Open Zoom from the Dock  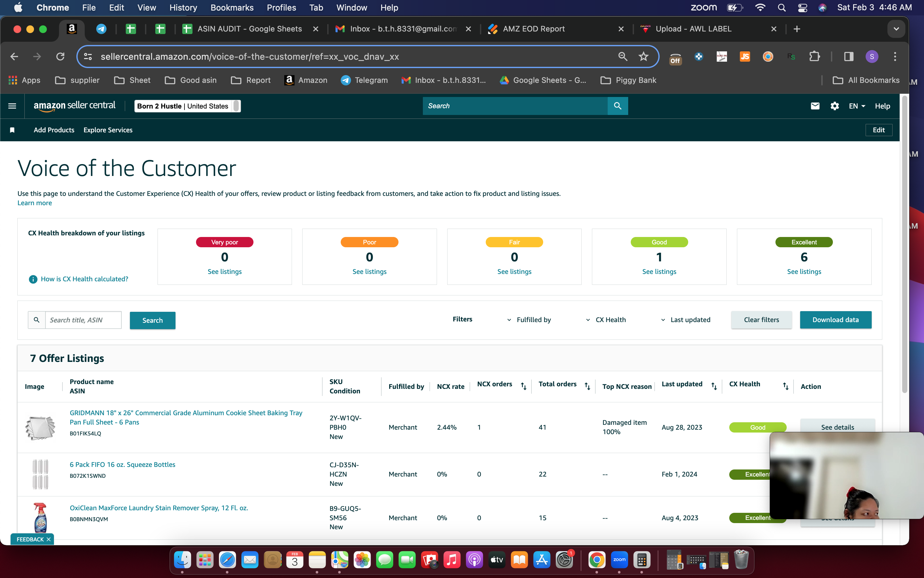pyautogui.click(x=619, y=560)
